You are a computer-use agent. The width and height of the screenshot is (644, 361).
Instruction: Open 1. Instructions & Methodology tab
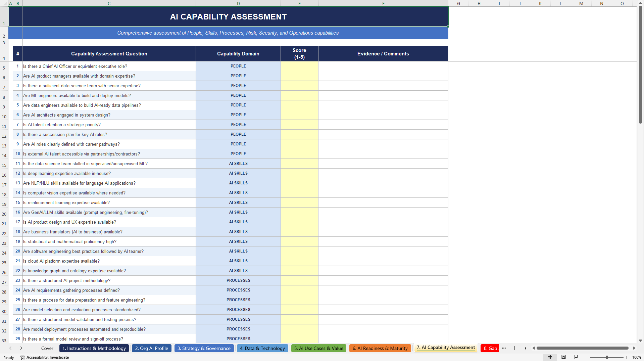(x=94, y=348)
